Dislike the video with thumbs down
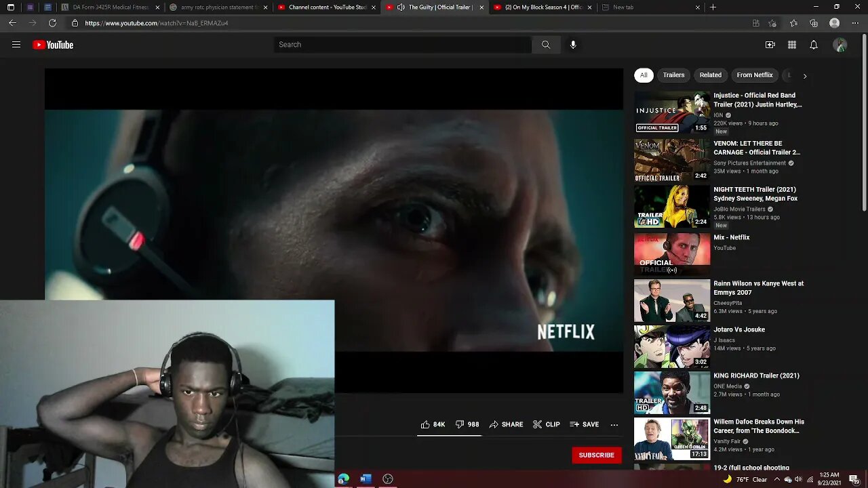The image size is (868, 488). tap(467, 424)
